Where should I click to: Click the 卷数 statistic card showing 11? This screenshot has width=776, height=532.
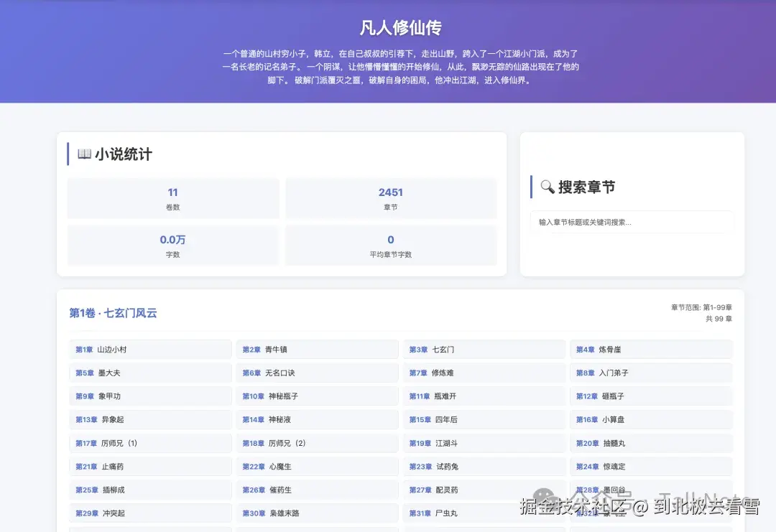[172, 198]
